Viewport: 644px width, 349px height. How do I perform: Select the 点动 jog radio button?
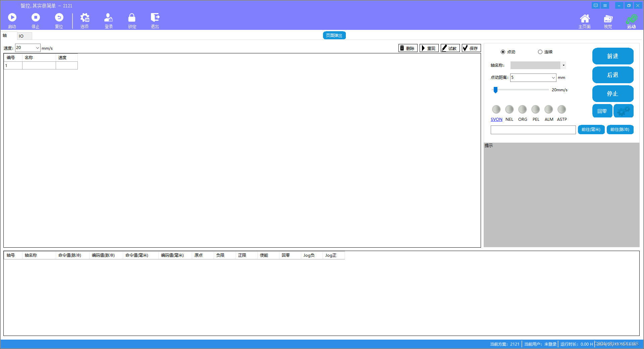coord(503,52)
